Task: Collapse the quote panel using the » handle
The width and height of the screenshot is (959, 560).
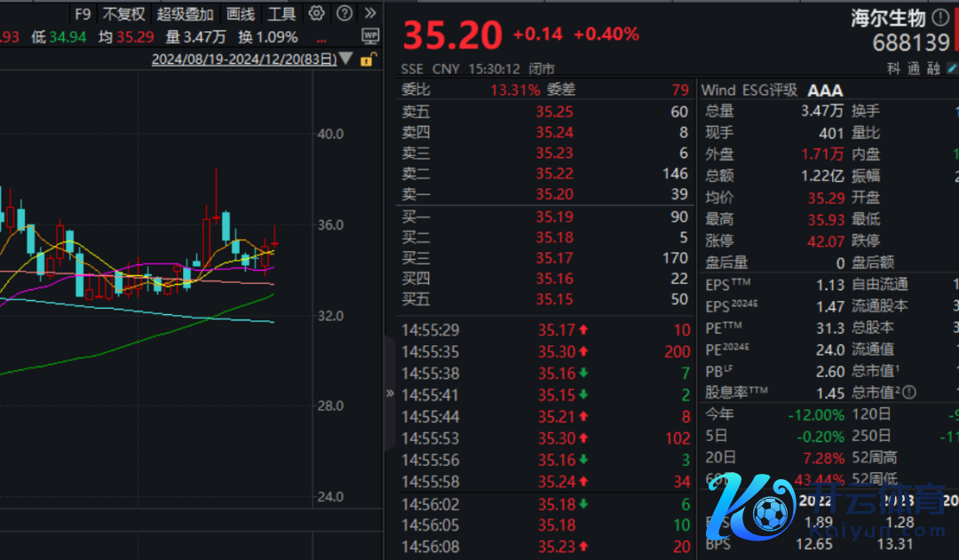Action: (389, 392)
